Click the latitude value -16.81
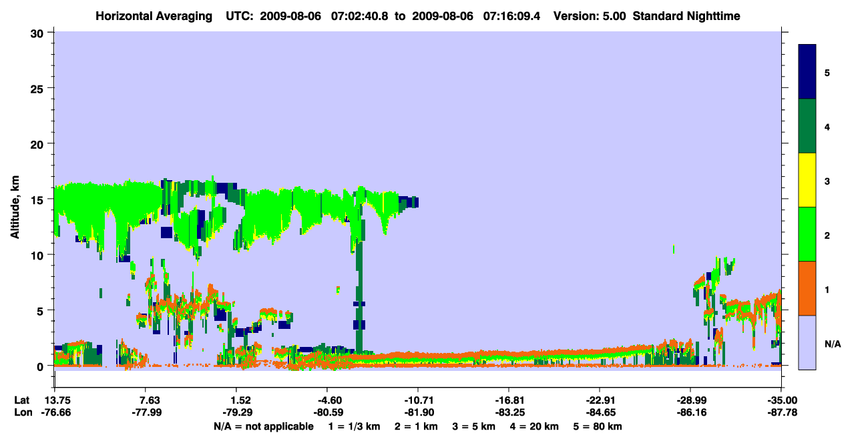 [509, 400]
